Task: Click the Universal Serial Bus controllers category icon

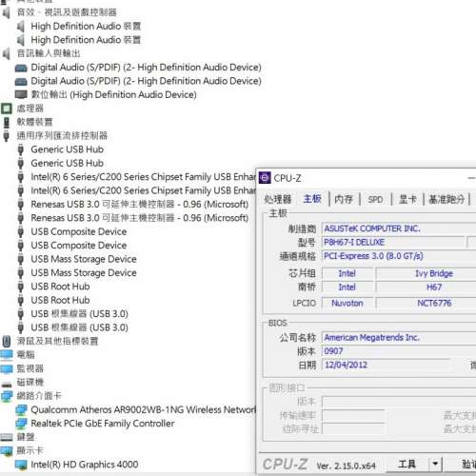Action: pyautogui.click(x=7, y=136)
